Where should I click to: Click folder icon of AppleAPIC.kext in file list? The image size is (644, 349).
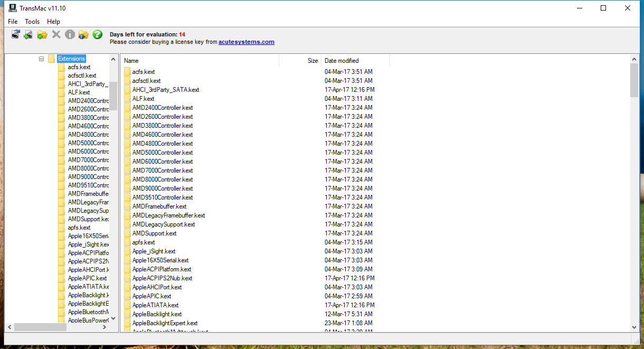(127, 296)
